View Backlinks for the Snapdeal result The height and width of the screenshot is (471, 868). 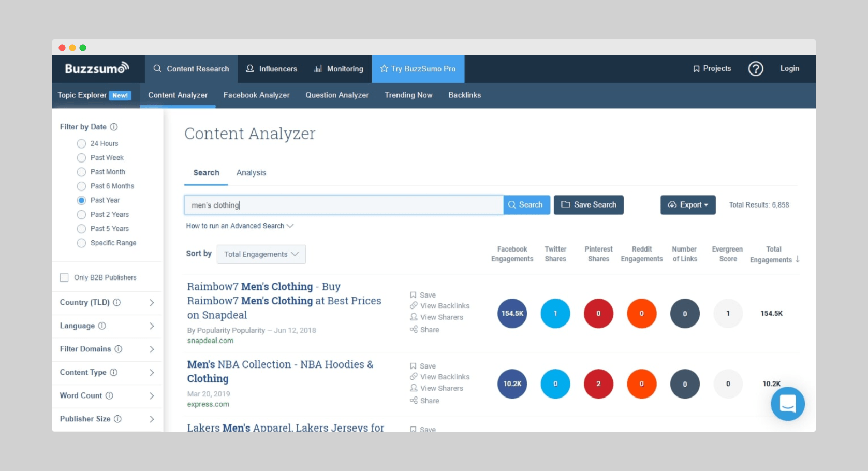click(x=439, y=306)
